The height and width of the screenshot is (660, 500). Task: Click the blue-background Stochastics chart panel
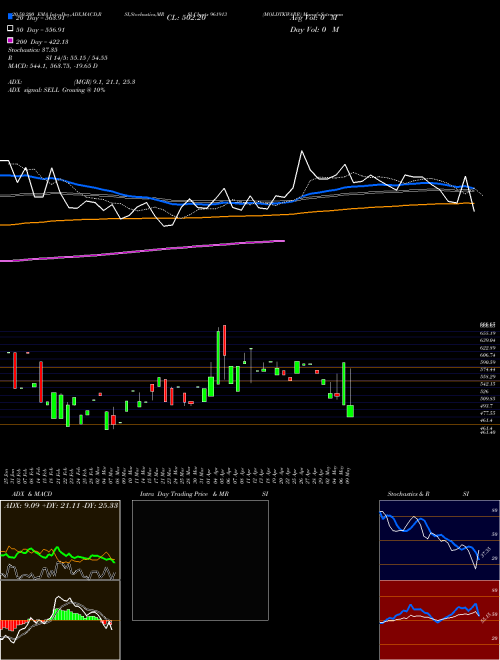tap(439, 540)
